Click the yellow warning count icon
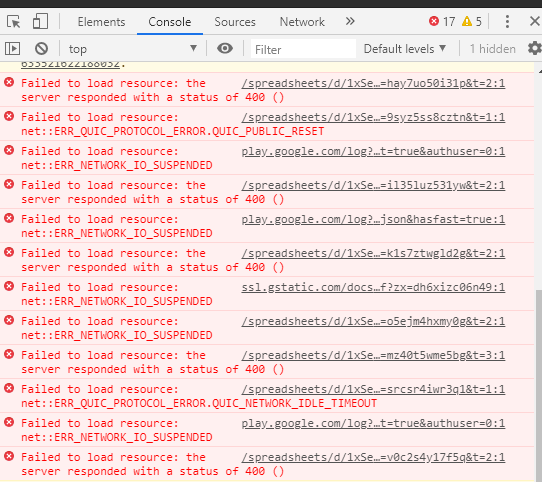This screenshot has width=542, height=482. (467, 21)
